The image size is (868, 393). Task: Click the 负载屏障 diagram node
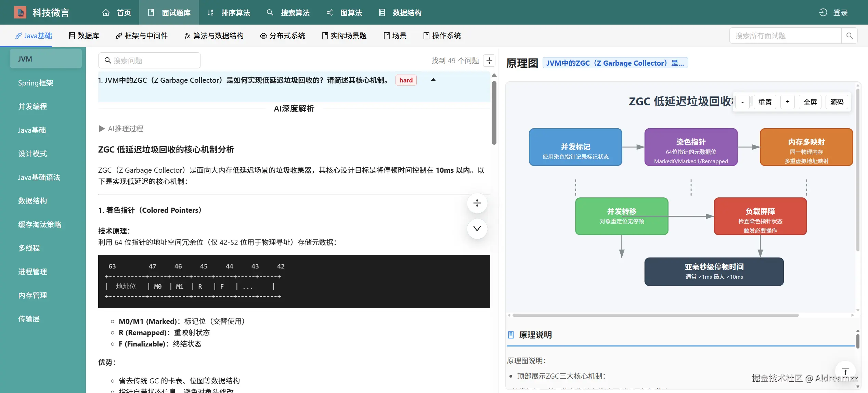(760, 216)
